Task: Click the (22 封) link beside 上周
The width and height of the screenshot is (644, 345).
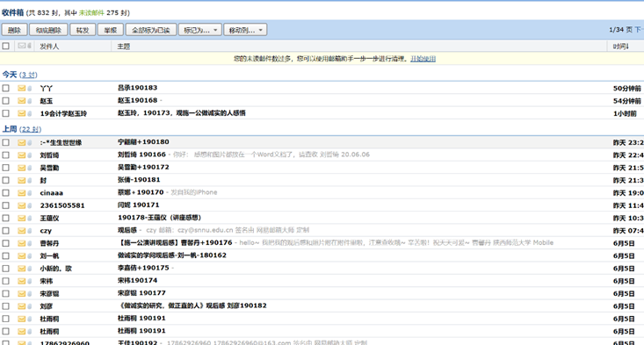Action: point(31,129)
